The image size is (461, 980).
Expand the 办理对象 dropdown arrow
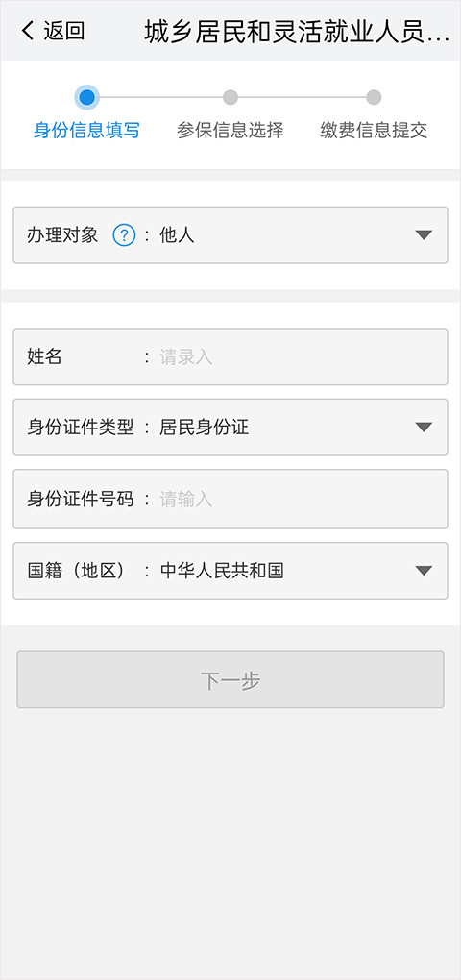point(424,235)
